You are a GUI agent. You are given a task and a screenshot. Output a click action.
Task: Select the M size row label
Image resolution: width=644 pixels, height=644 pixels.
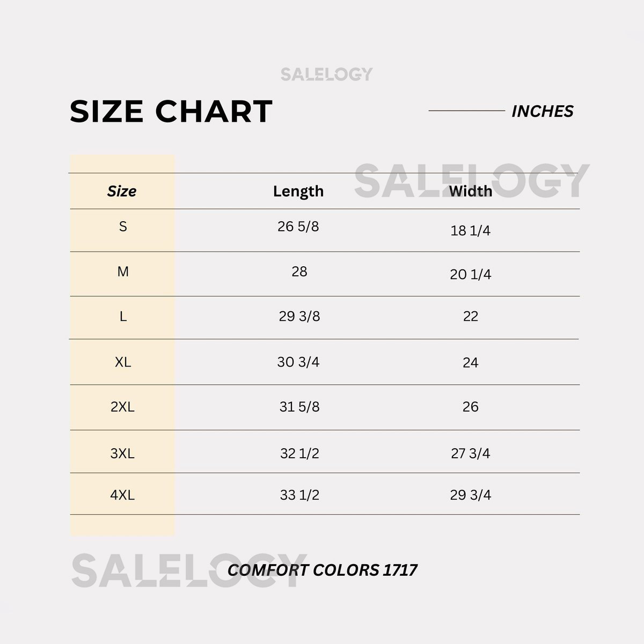(x=123, y=272)
